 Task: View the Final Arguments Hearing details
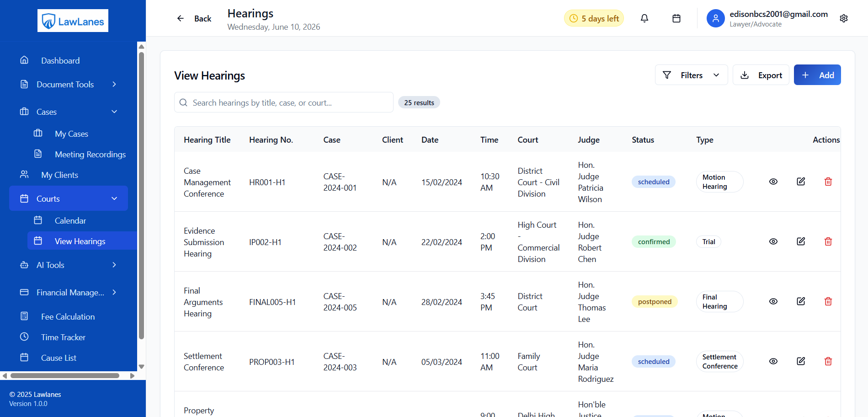(773, 301)
